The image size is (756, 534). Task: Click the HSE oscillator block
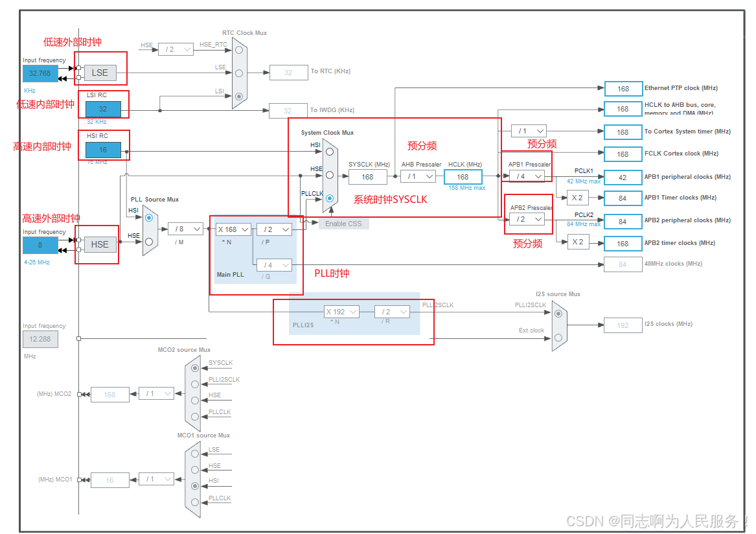pyautogui.click(x=100, y=244)
